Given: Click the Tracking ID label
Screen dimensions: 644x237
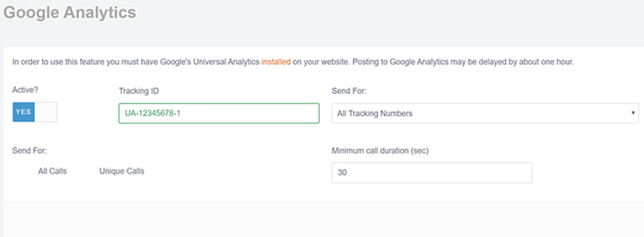Looking at the screenshot, I should (139, 91).
